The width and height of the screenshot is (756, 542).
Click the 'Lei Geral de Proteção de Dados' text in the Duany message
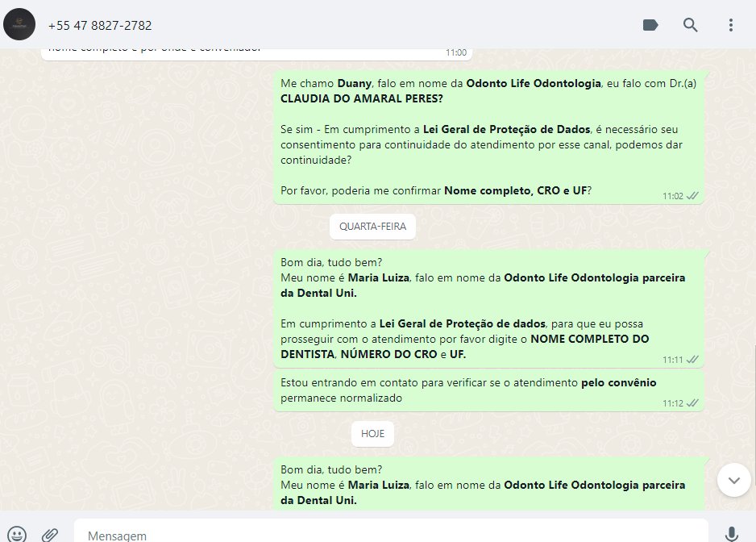[506, 129]
